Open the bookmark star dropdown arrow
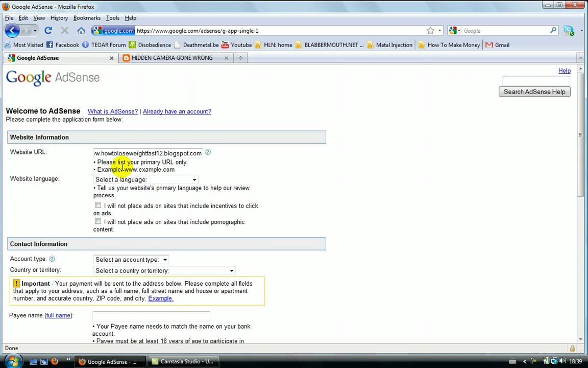The height and width of the screenshot is (368, 588). (x=439, y=31)
